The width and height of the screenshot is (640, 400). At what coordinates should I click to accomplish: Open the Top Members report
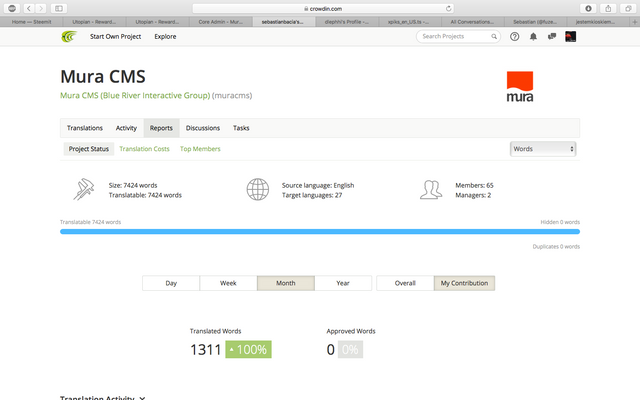coord(200,149)
